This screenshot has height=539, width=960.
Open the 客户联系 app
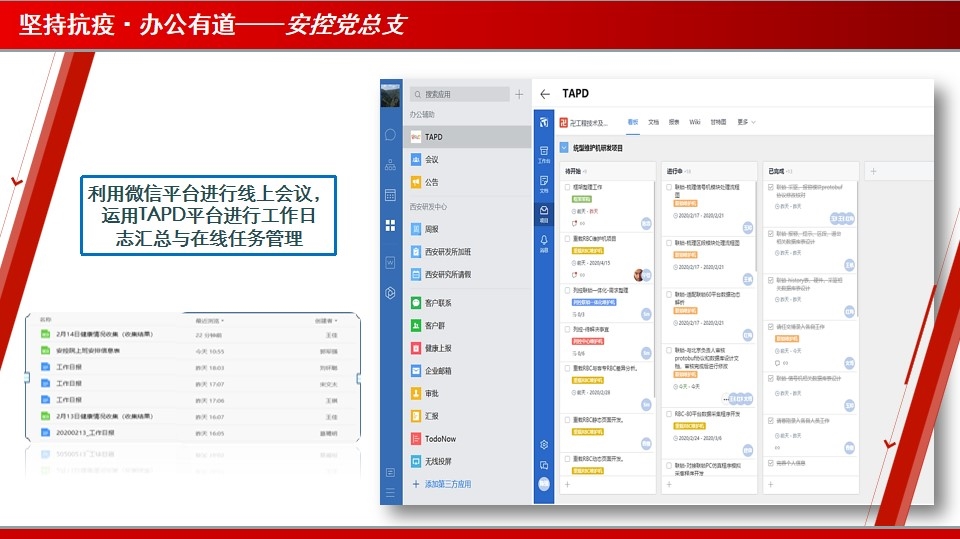[467, 303]
